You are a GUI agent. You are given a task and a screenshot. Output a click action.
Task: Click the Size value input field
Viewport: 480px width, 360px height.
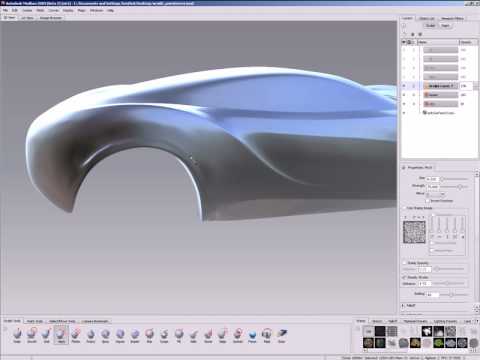[432, 179]
